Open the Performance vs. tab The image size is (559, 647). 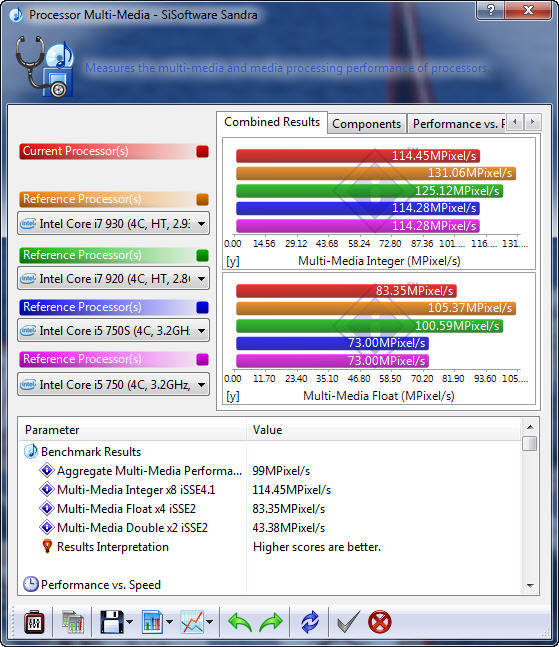tap(456, 124)
